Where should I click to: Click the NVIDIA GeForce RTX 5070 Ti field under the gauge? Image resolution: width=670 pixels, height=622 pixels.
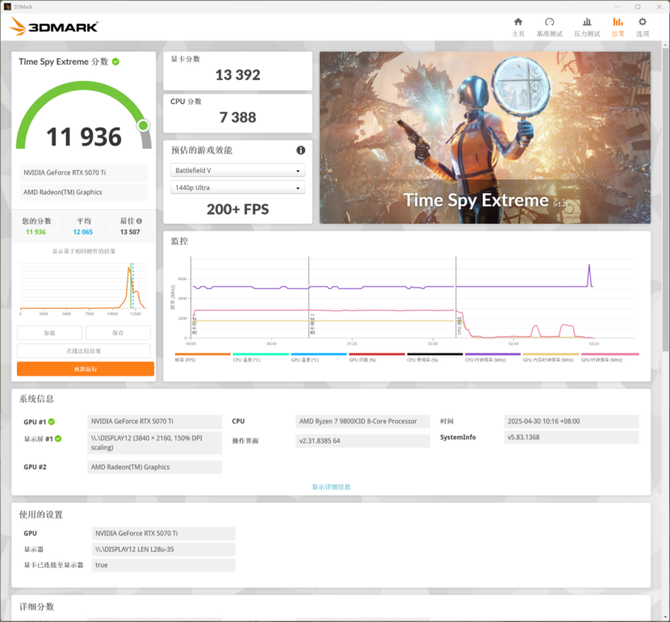[x=84, y=173]
